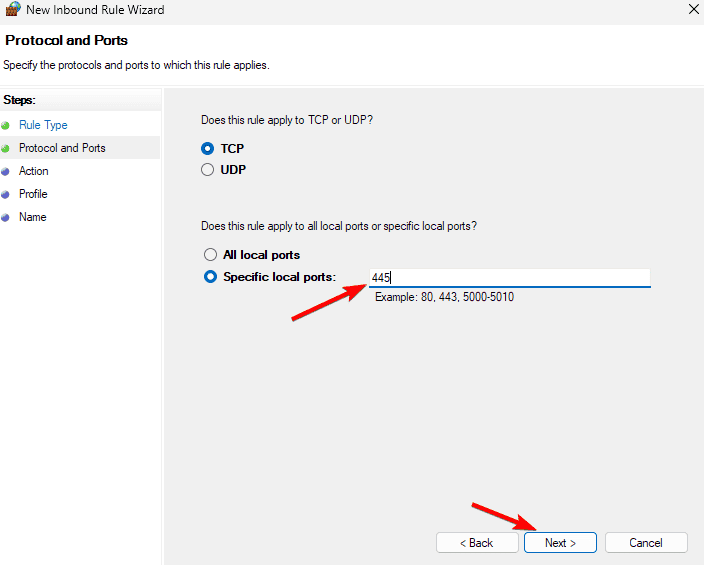The height and width of the screenshot is (565, 704).
Task: Choose the UDP protocol option
Action: (x=208, y=170)
